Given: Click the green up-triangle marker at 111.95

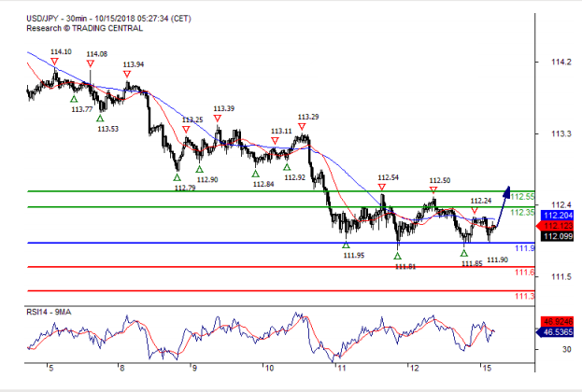Looking at the screenshot, I should click(x=347, y=245).
